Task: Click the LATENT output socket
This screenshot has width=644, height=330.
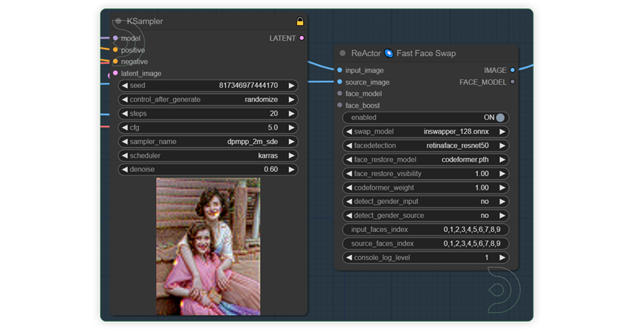Action: (302, 38)
